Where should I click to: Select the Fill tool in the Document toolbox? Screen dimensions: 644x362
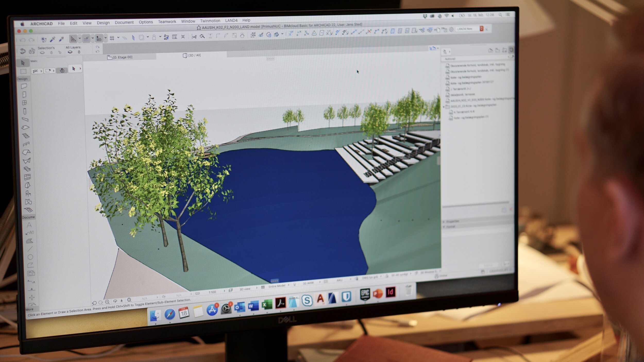tap(30, 241)
